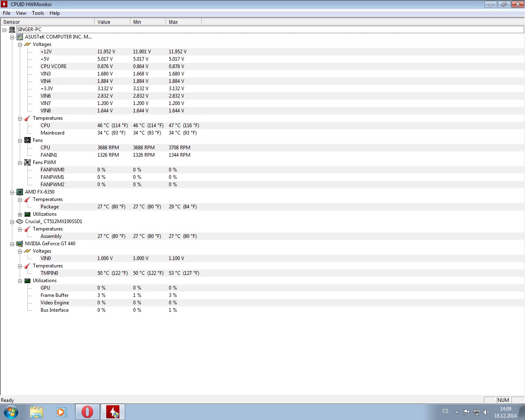This screenshot has width=525, height=420.
Task: Click the AMD FX-6350 processor icon
Action: tap(20, 192)
